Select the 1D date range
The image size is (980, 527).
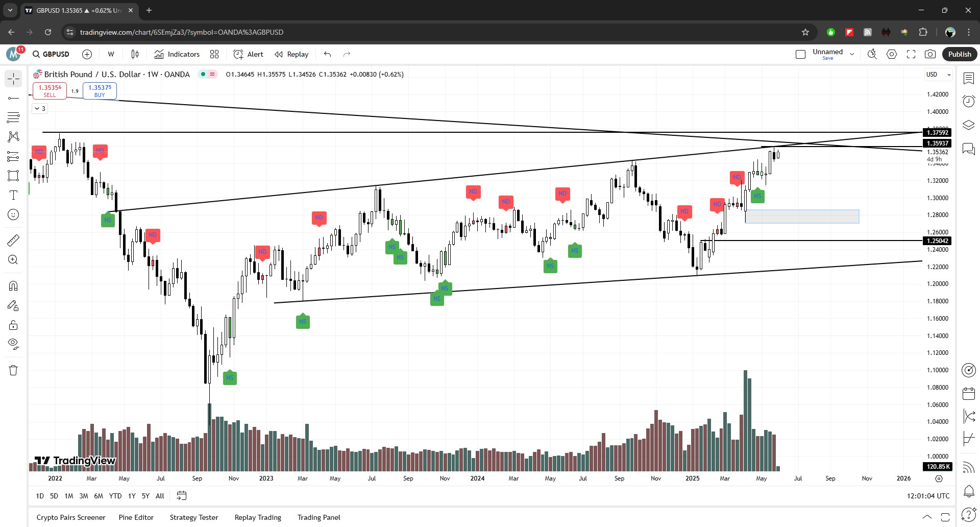click(x=40, y=496)
